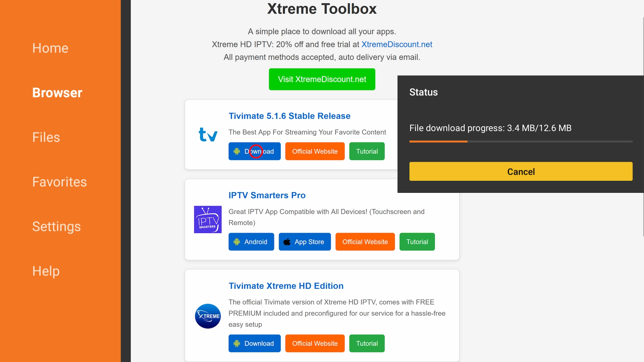Open Official Website for IPTV Smarters Pro
The height and width of the screenshot is (362, 644).
coord(365,242)
